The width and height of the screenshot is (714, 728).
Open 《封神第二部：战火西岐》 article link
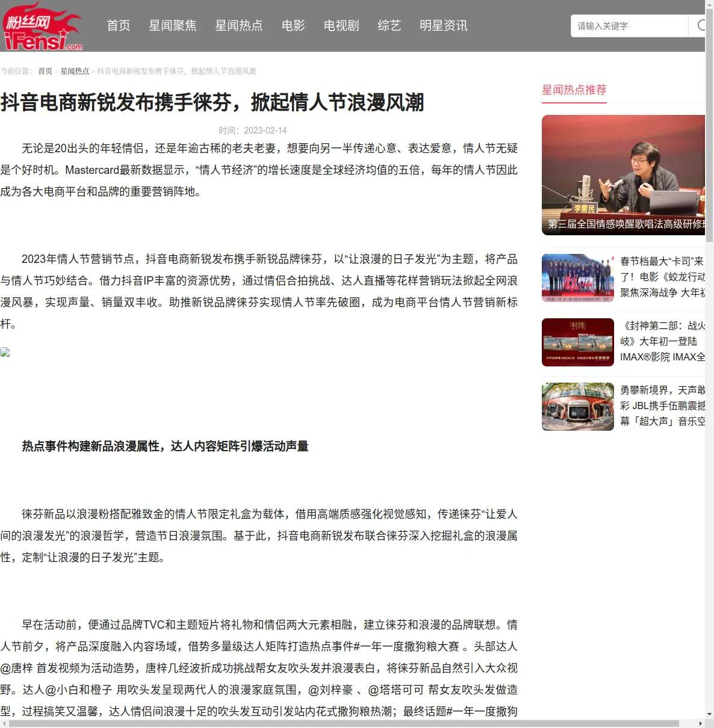(x=662, y=341)
